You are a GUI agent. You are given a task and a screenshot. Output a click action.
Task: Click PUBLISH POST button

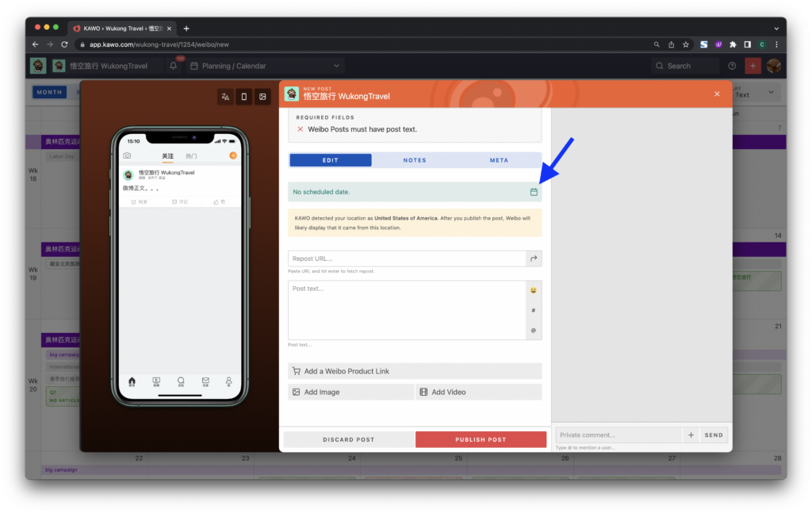pos(481,439)
